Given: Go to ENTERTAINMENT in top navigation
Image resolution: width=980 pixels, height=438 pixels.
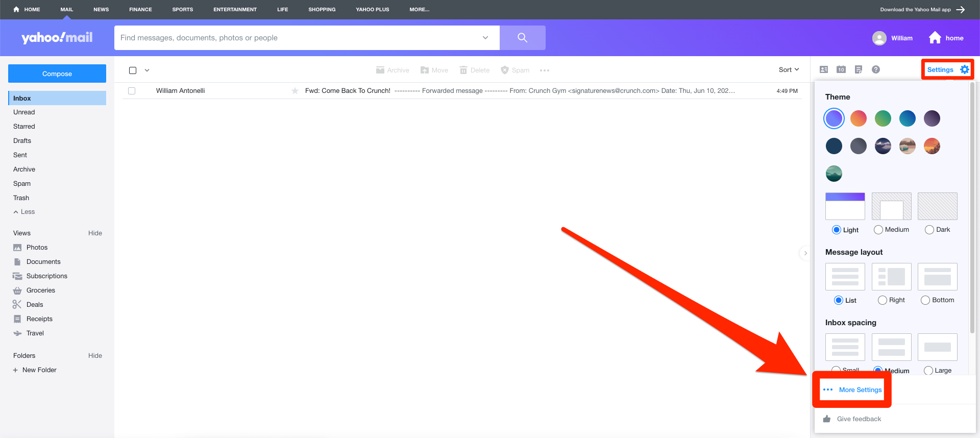Looking at the screenshot, I should (x=235, y=10).
